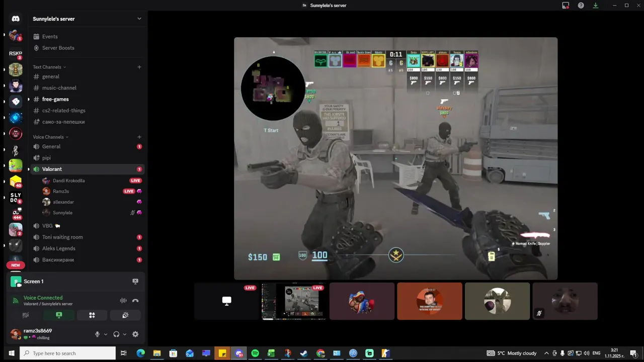The height and width of the screenshot is (362, 644).
Task: Open Help question mark icon
Action: (581, 6)
